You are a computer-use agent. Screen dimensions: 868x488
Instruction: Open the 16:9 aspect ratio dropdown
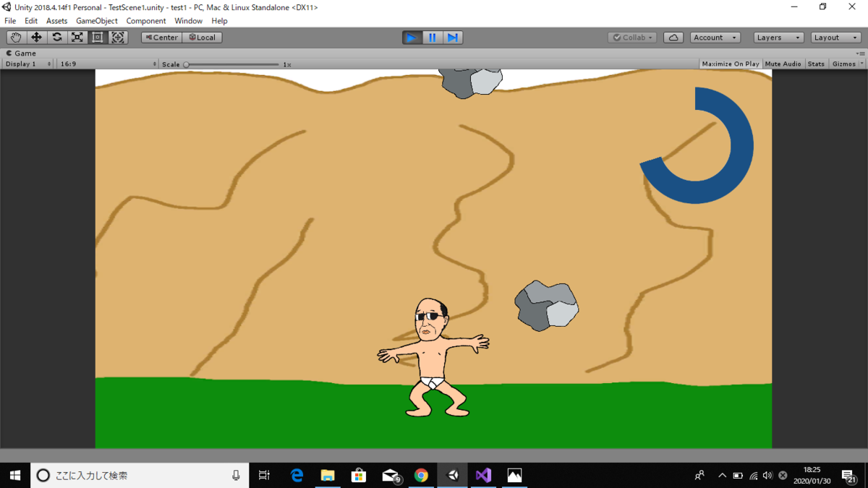[x=107, y=64]
